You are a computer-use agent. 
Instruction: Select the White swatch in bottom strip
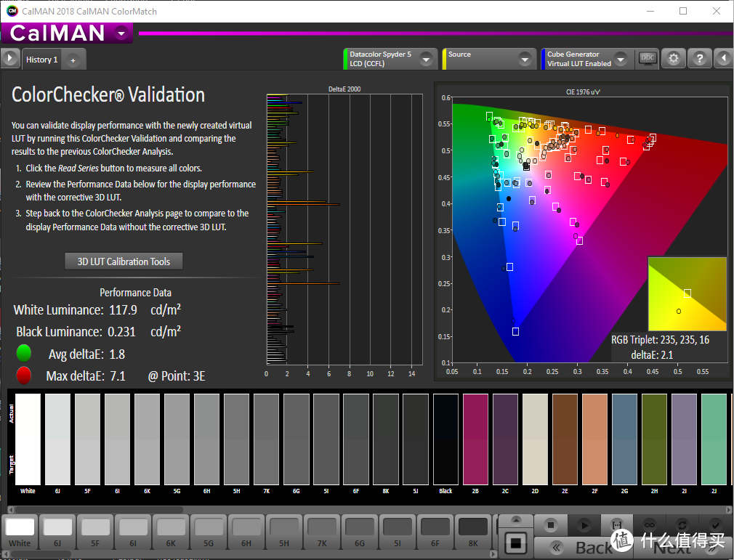tap(20, 532)
